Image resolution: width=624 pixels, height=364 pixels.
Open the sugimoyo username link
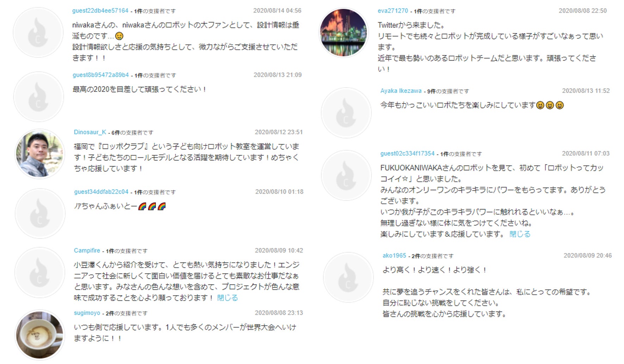(x=87, y=313)
